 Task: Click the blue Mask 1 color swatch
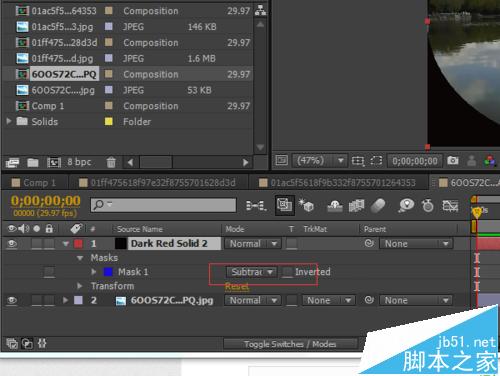click(x=108, y=272)
